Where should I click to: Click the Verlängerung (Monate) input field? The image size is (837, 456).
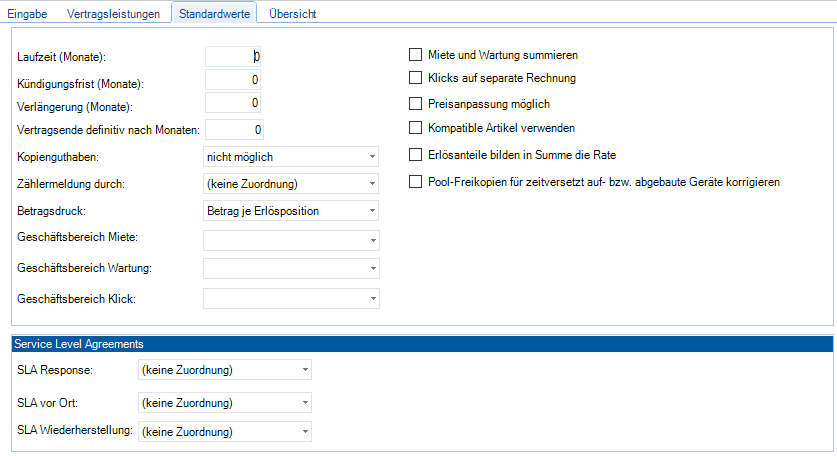233,103
